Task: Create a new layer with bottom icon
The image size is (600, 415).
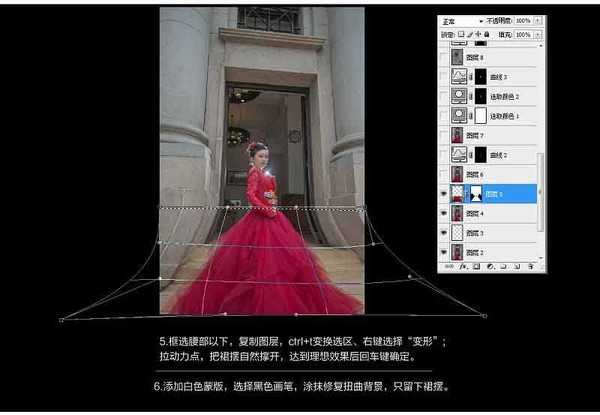Action: (515, 266)
